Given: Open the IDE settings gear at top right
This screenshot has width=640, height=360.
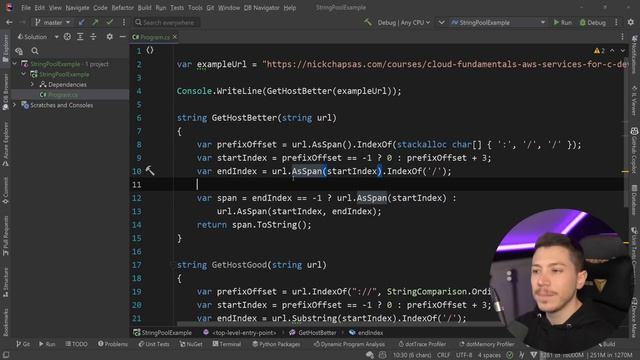Looking at the screenshot, I should [631, 22].
